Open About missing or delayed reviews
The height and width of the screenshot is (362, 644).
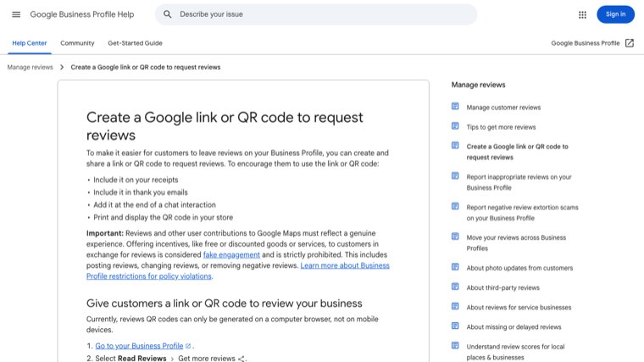coord(514,327)
